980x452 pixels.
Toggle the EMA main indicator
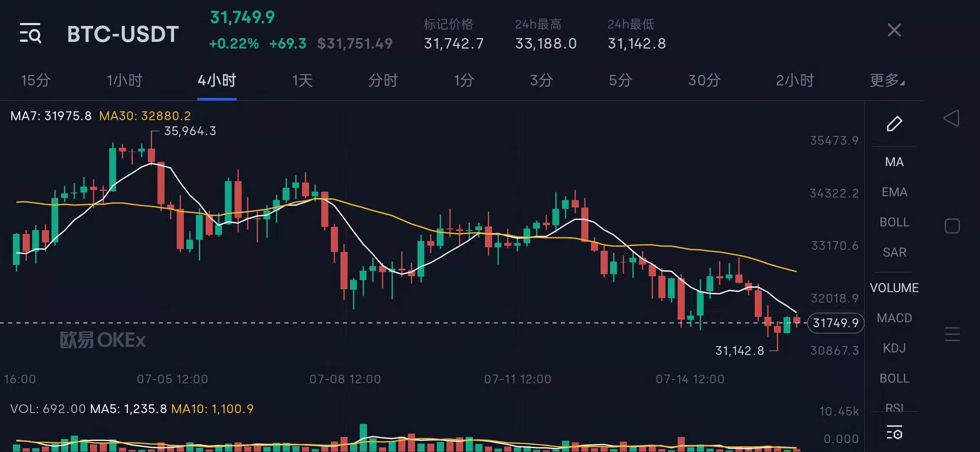coord(894,192)
